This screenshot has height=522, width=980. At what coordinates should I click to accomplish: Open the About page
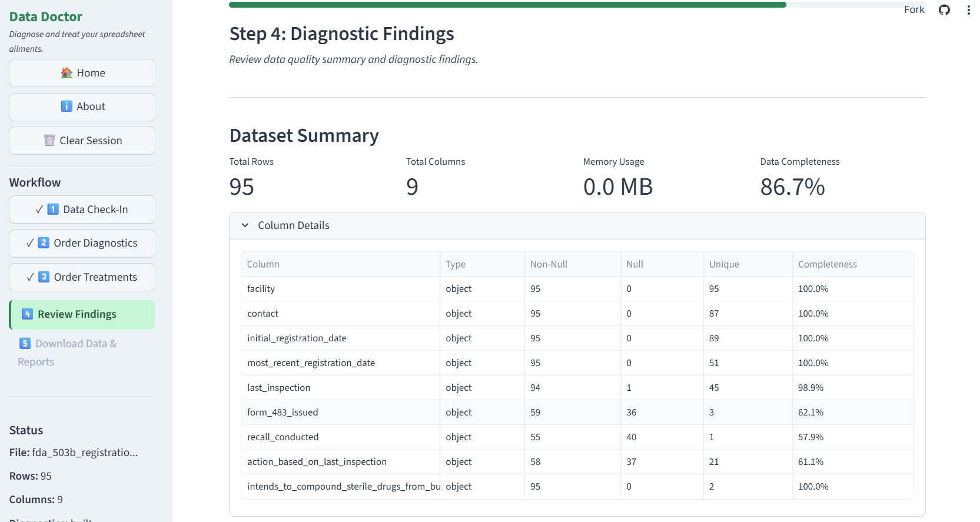pos(82,107)
